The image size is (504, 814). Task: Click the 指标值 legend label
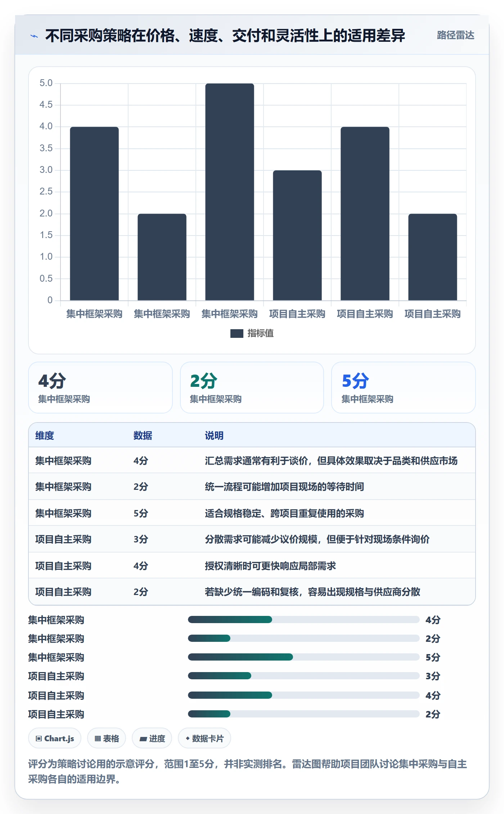click(261, 334)
